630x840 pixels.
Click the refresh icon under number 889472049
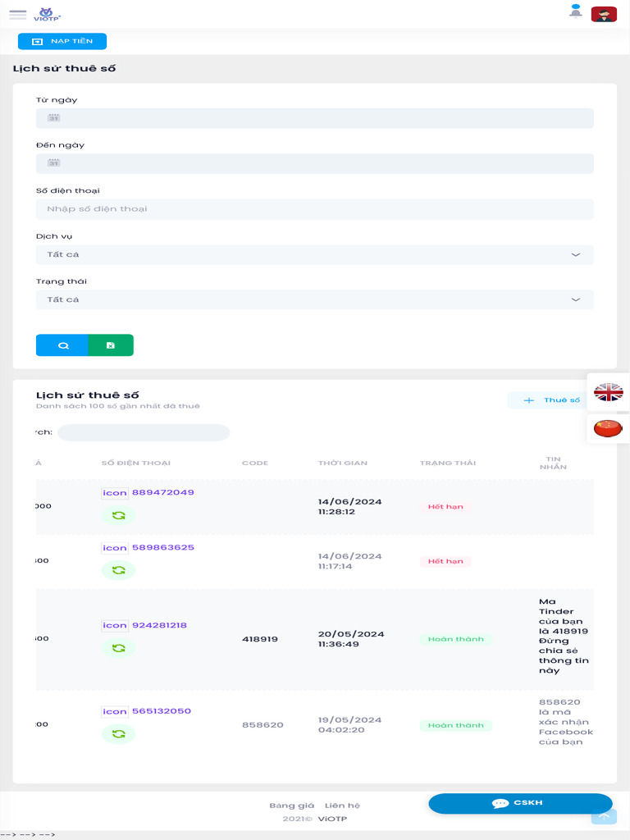pyautogui.click(x=118, y=515)
